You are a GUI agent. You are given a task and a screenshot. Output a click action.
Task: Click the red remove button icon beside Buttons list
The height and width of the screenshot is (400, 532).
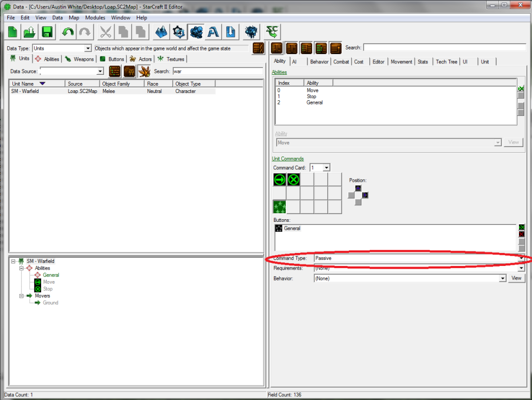click(x=522, y=234)
